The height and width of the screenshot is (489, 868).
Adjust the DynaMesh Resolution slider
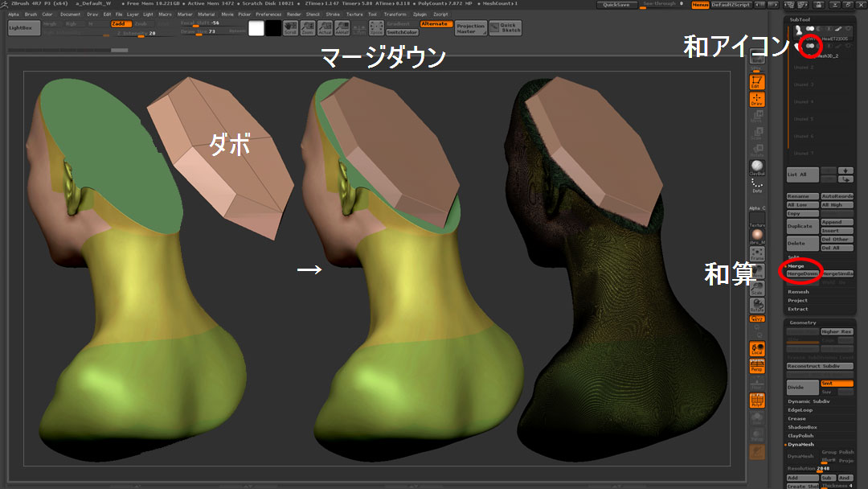coord(820,469)
